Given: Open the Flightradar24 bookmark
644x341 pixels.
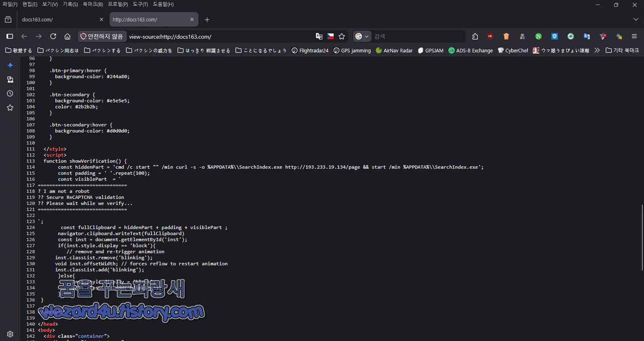Looking at the screenshot, I should coord(310,50).
